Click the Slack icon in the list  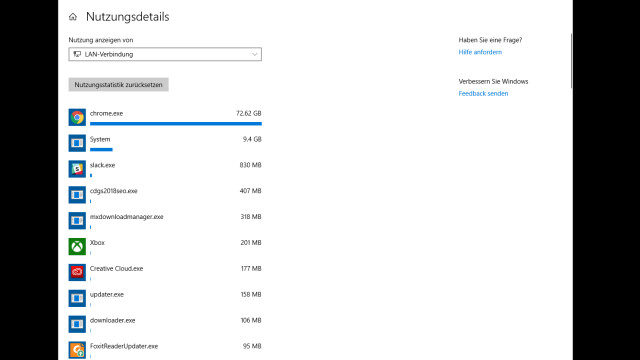click(x=77, y=169)
